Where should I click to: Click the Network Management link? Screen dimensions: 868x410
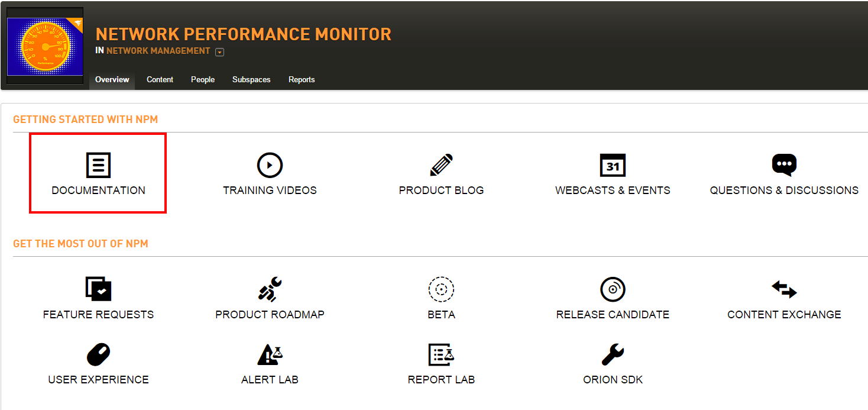[x=158, y=51]
